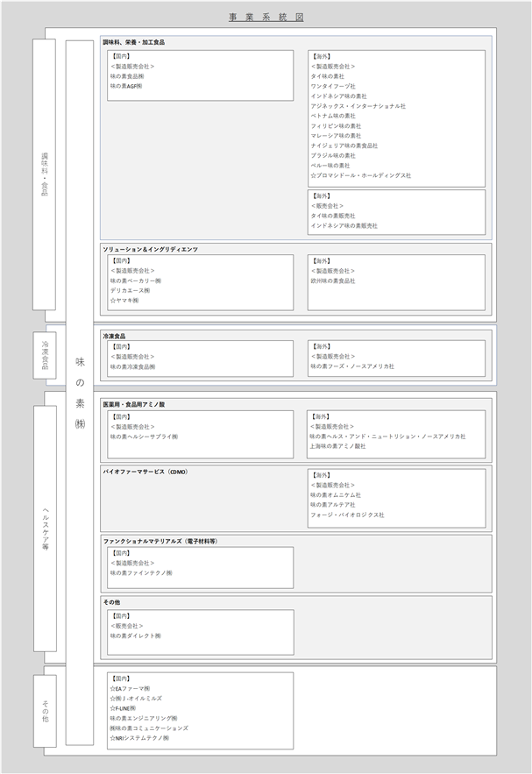Viewport: 532px width, 774px height.
Task: Click the section heading 調味料、栄養・加工食品
Action: pyautogui.click(x=134, y=42)
